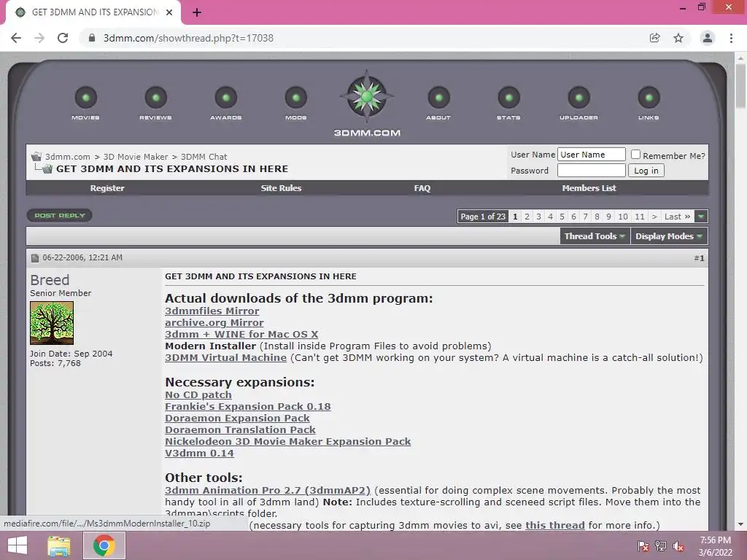The width and height of the screenshot is (747, 560).
Task: Bookmark this page with the star icon
Action: (678, 38)
